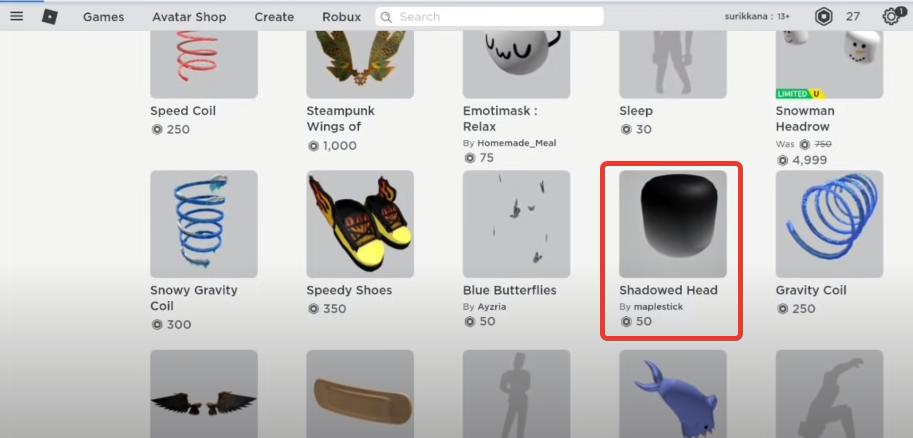The width and height of the screenshot is (913, 438).
Task: Click the Ayzria creator link
Action: click(x=494, y=306)
